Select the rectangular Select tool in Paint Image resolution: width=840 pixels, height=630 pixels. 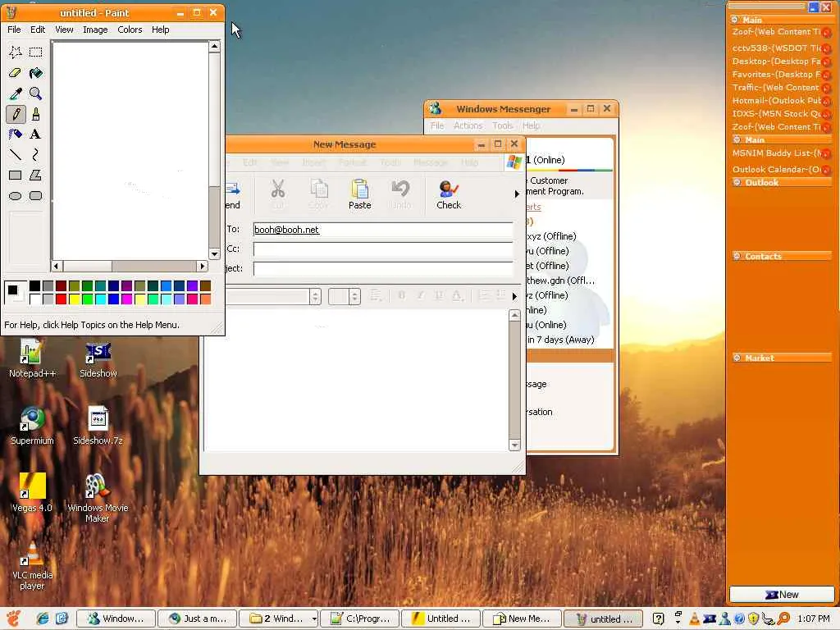pos(36,52)
